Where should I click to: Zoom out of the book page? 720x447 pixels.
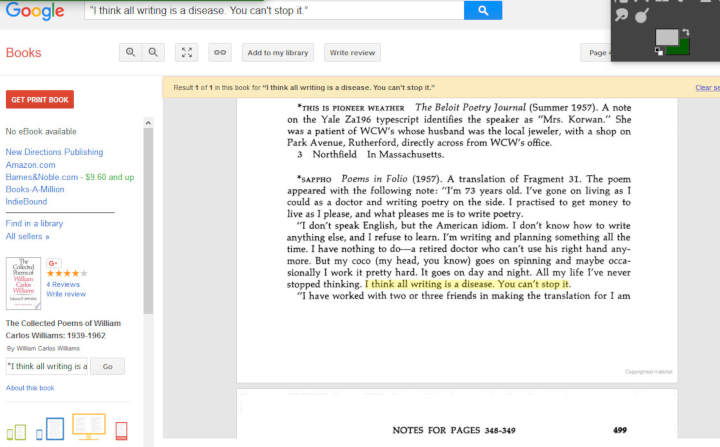[154, 52]
